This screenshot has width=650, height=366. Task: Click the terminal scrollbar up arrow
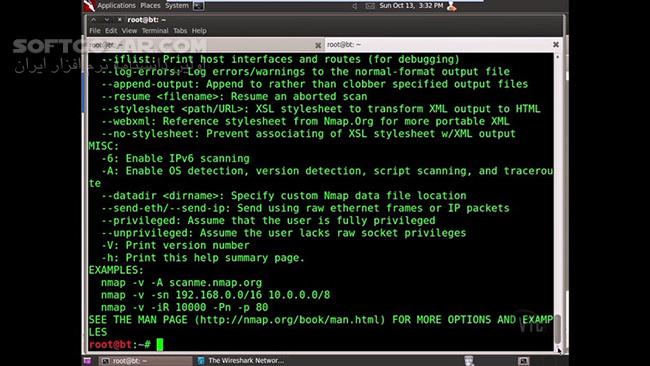(x=558, y=57)
